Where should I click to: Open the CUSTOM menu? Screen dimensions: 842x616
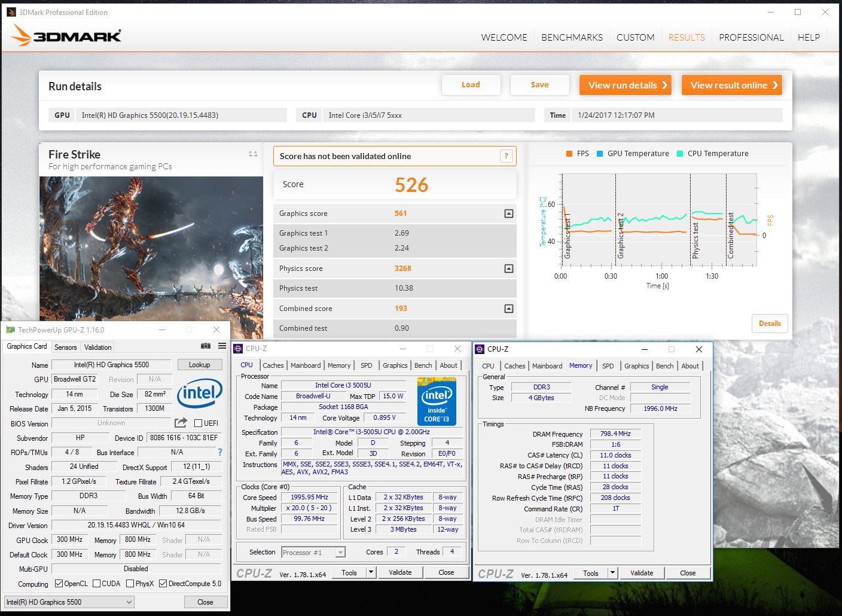point(635,37)
